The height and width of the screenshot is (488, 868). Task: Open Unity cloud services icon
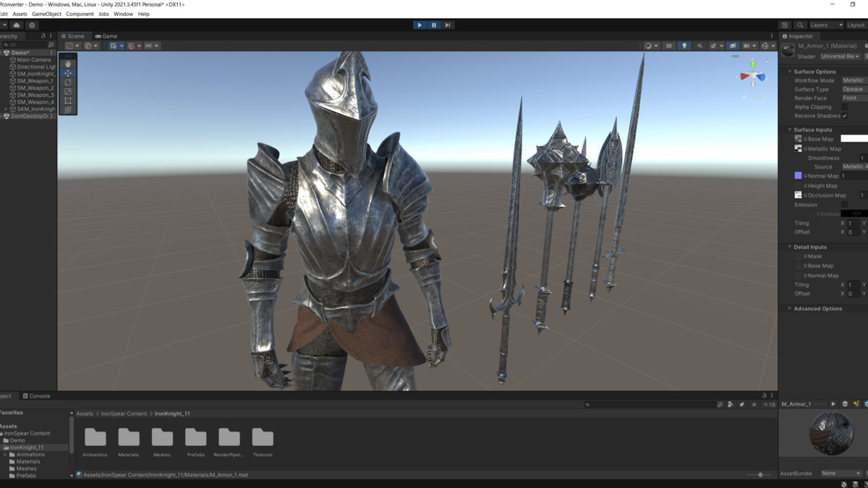(x=17, y=25)
